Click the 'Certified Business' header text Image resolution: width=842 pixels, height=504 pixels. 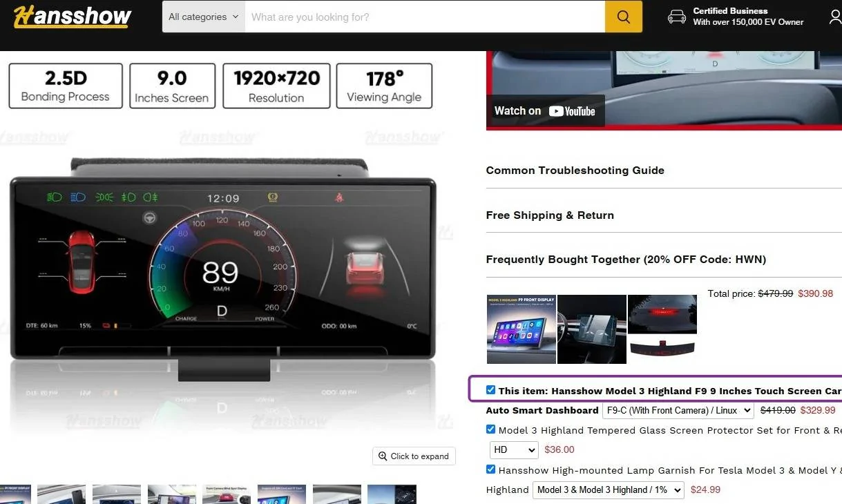730,11
